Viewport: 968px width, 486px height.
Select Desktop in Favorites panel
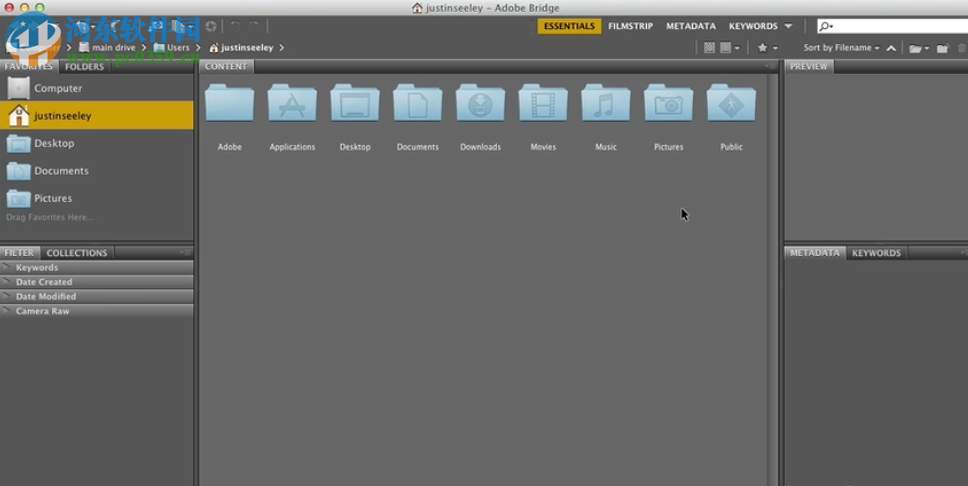click(x=97, y=143)
